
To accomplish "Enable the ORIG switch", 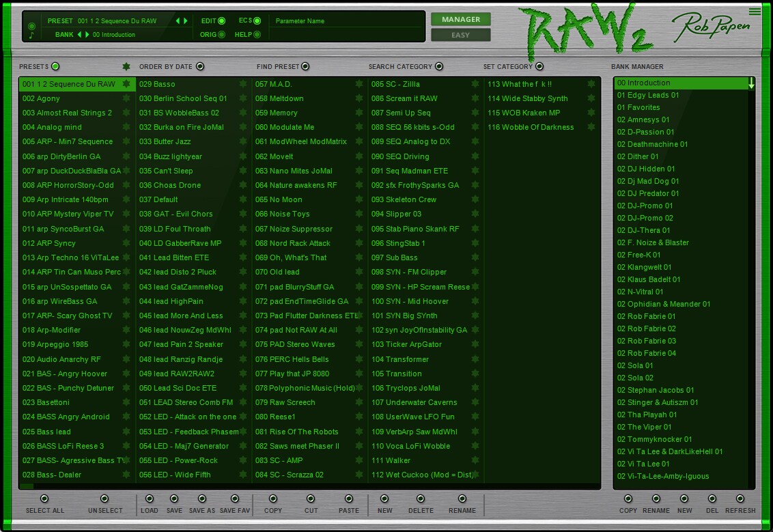I will pos(222,35).
